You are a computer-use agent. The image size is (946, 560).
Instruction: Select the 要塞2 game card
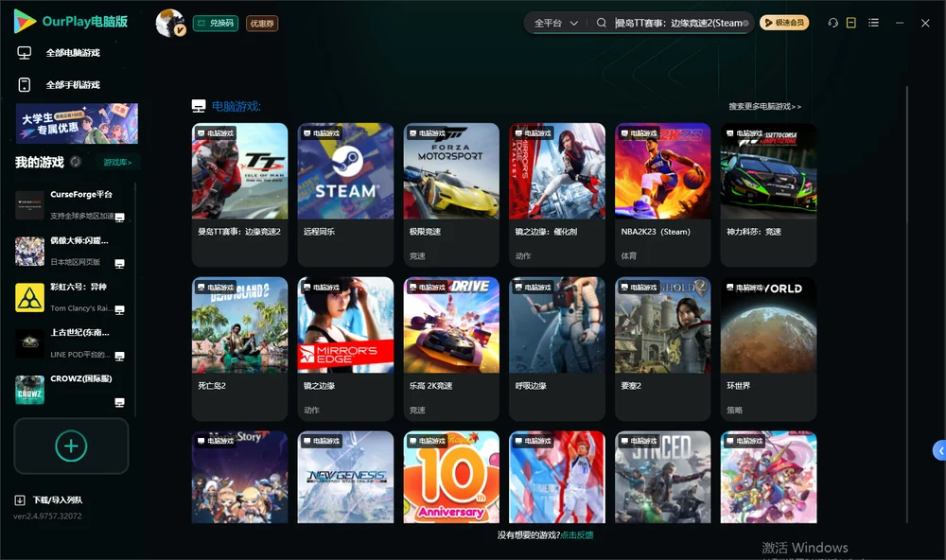point(663,349)
